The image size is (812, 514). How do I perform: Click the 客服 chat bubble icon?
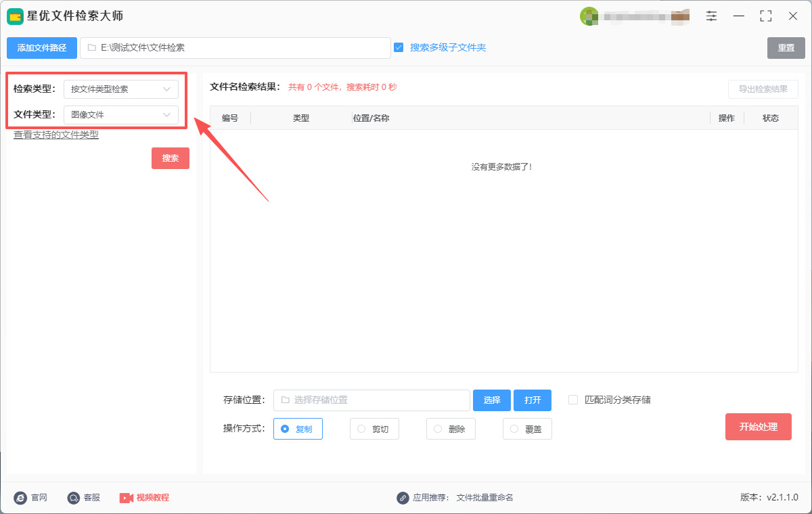(x=73, y=498)
